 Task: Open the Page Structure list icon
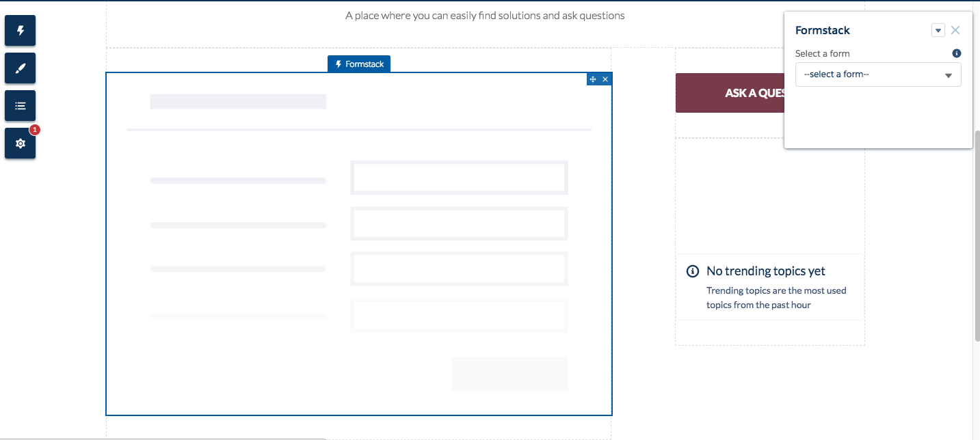pyautogui.click(x=20, y=106)
